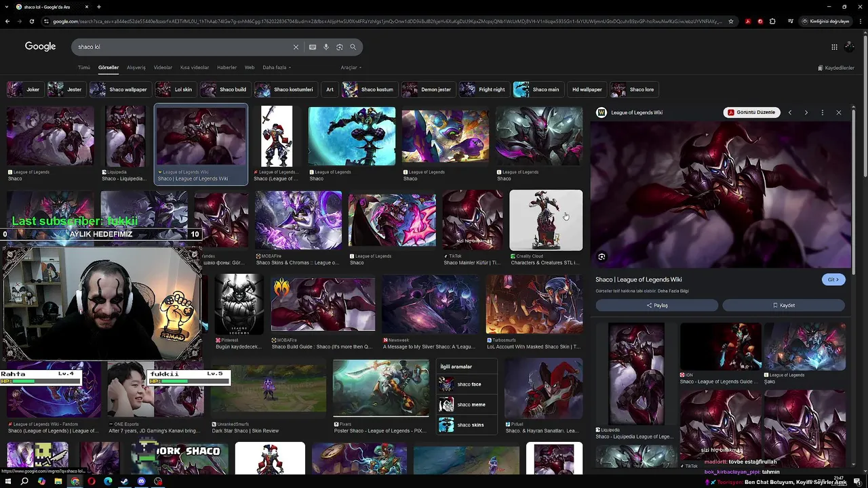The width and height of the screenshot is (868, 488).
Task: Clear the search box with the X icon
Action: point(296,47)
